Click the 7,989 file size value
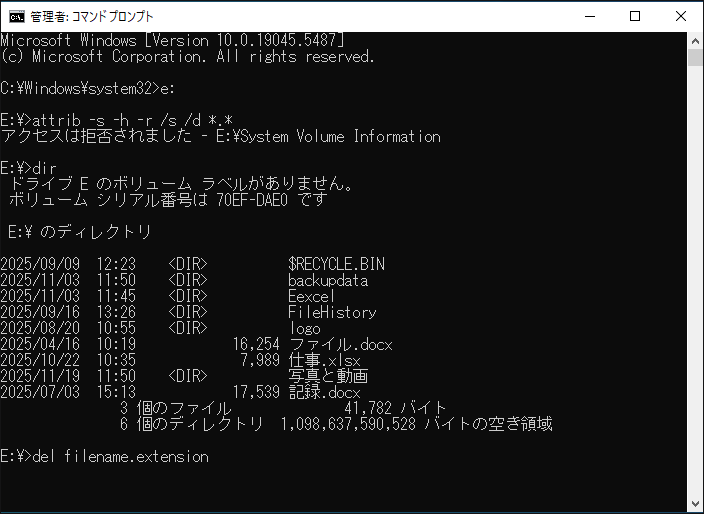 [260, 360]
